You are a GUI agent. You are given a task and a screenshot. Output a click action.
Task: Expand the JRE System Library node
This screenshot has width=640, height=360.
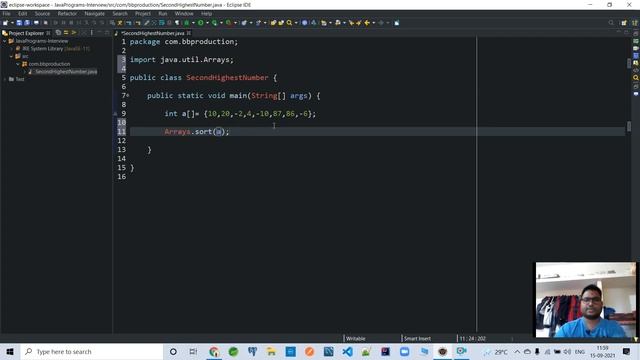pyautogui.click(x=11, y=49)
